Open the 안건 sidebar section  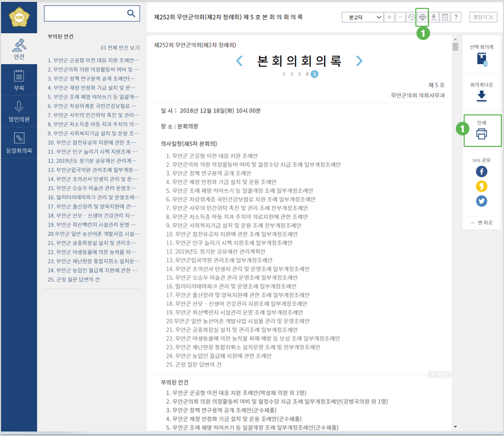tap(19, 49)
